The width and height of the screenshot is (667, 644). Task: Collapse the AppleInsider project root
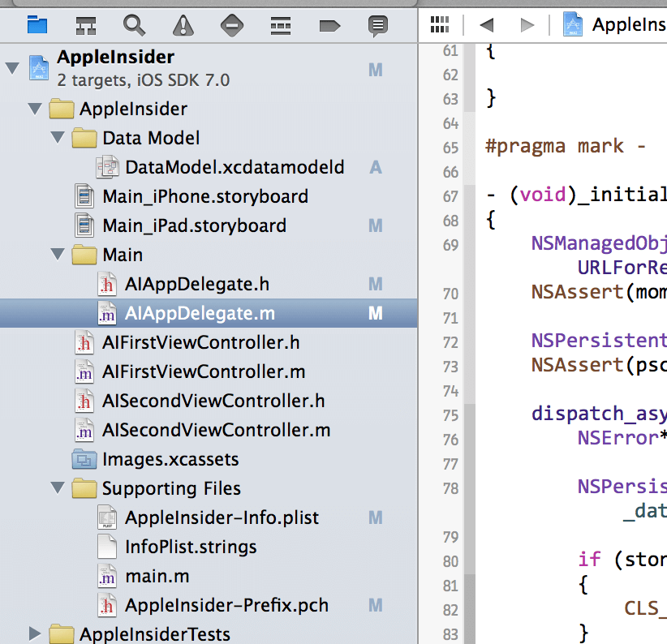12,68
